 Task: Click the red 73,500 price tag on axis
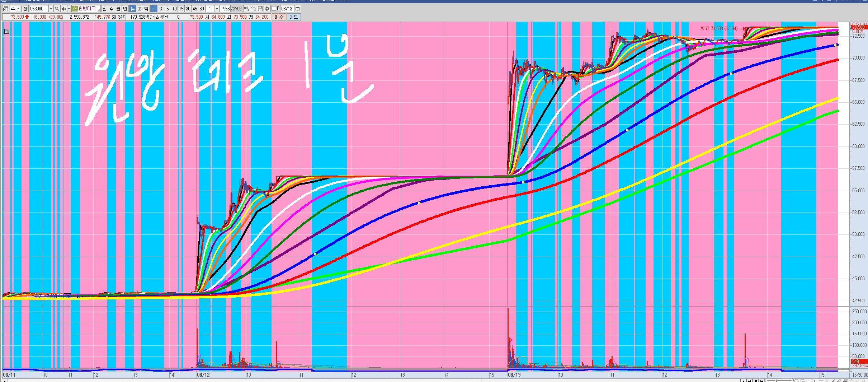859,27
